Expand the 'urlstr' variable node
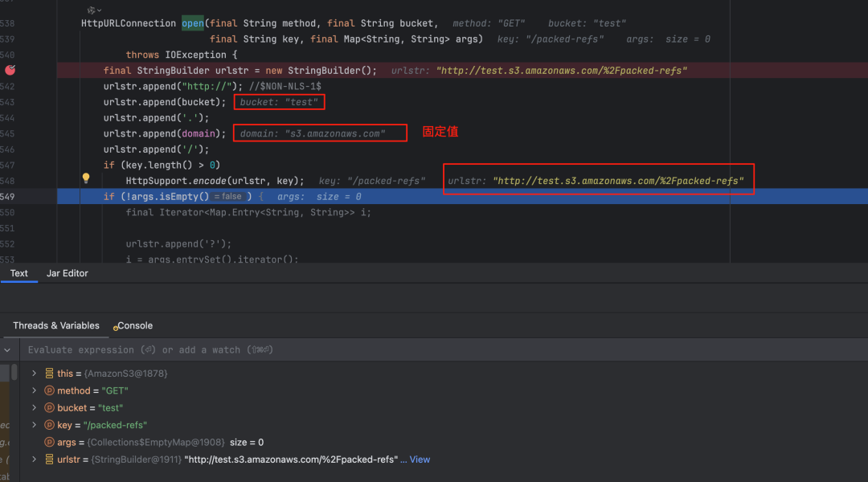 click(34, 460)
